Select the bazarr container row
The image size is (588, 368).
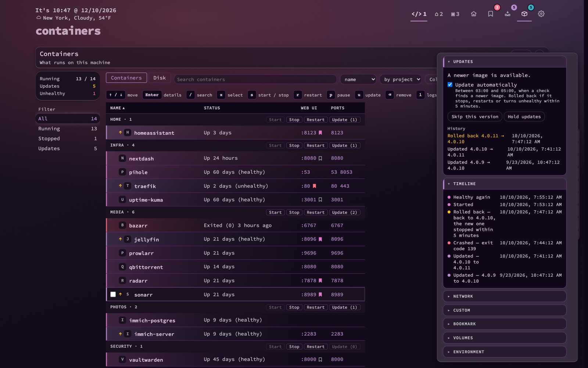pos(236,226)
